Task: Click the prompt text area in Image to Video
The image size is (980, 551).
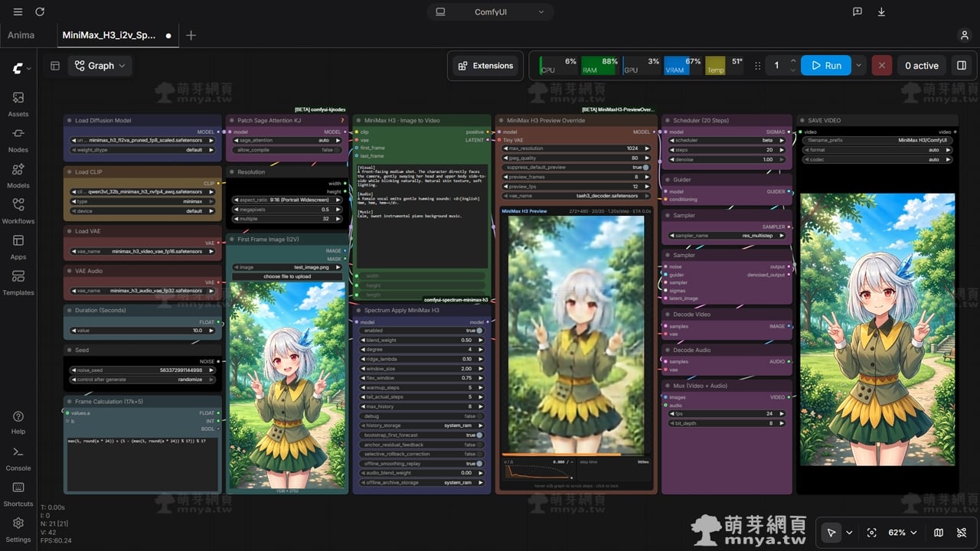Action: click(x=422, y=215)
